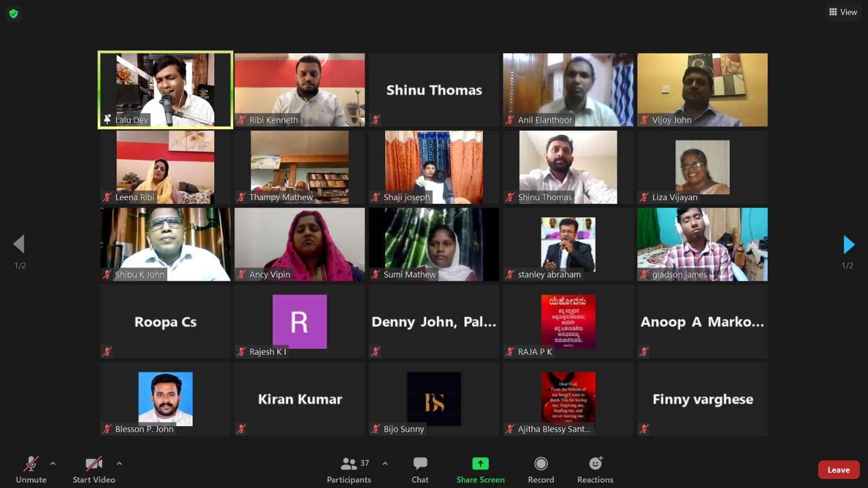Click the Share Screen icon
This screenshot has width=868, height=488.
480,464
